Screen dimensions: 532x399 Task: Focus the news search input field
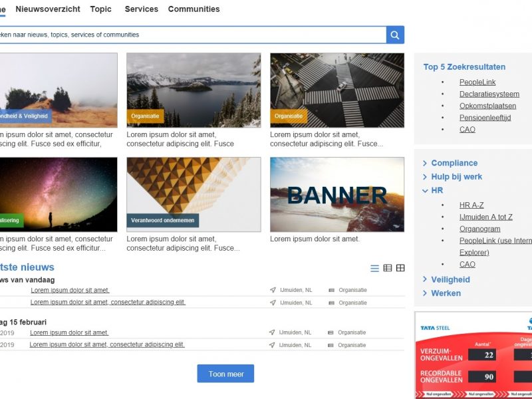point(193,35)
